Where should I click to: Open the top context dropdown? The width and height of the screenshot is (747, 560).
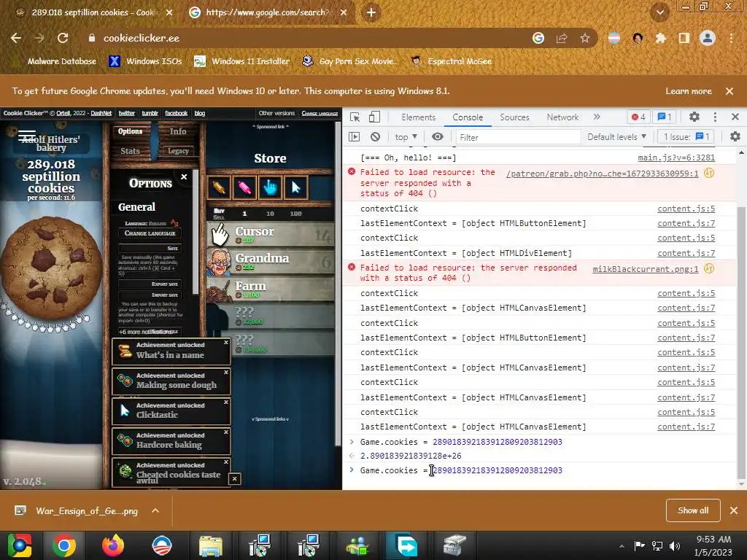pyautogui.click(x=406, y=137)
